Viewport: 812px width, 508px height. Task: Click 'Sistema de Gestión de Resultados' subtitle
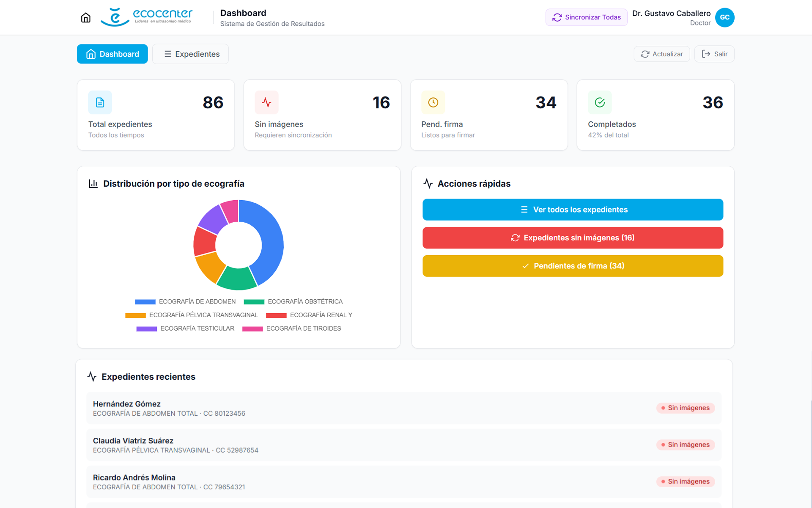(272, 24)
